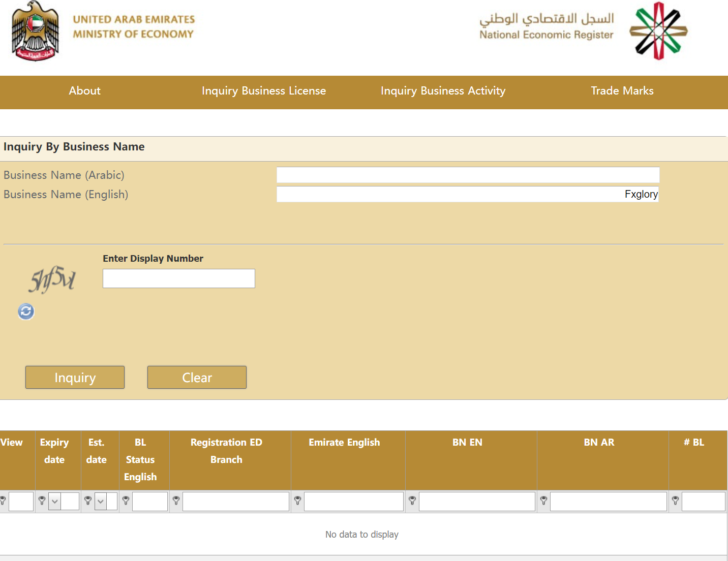Image resolution: width=728 pixels, height=561 pixels.
Task: Click # BL filter box
Action: pos(704,502)
